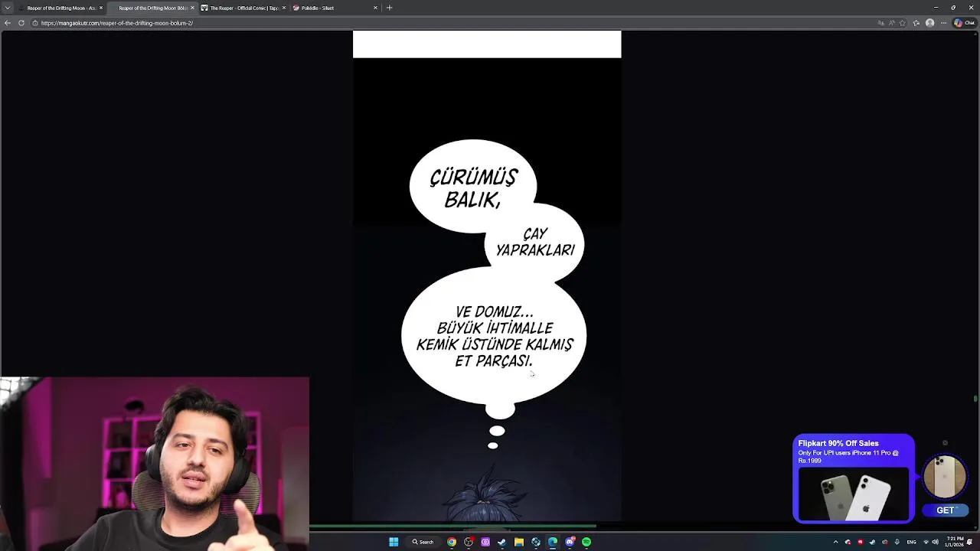This screenshot has width=980, height=551.
Task: Open Google Chrome from the taskbar
Action: (452, 542)
